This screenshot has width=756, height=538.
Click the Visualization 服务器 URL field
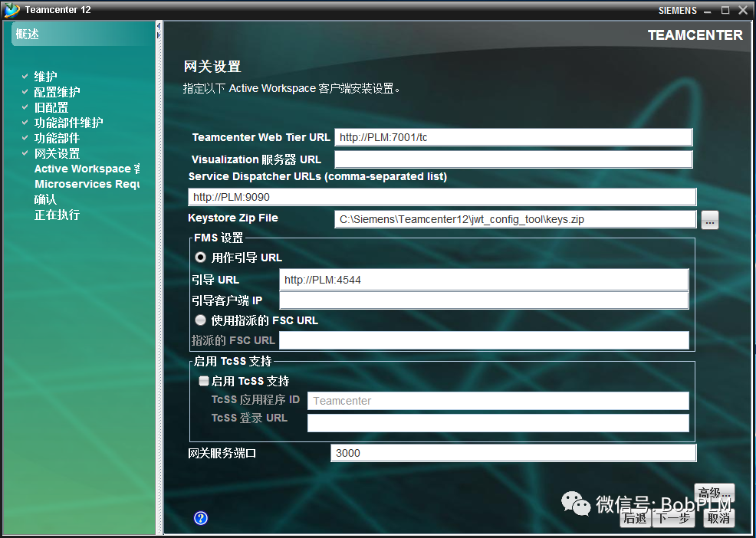click(x=514, y=159)
